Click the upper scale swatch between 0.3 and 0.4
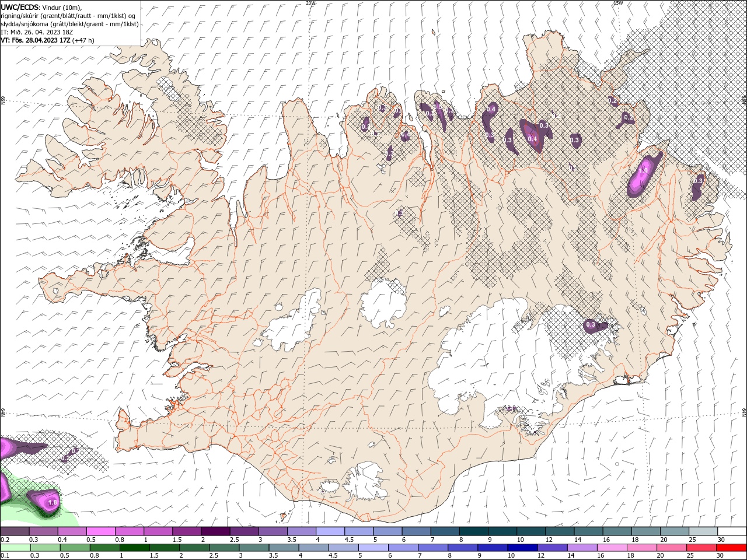This screenshot has width=747, height=560. (43, 531)
